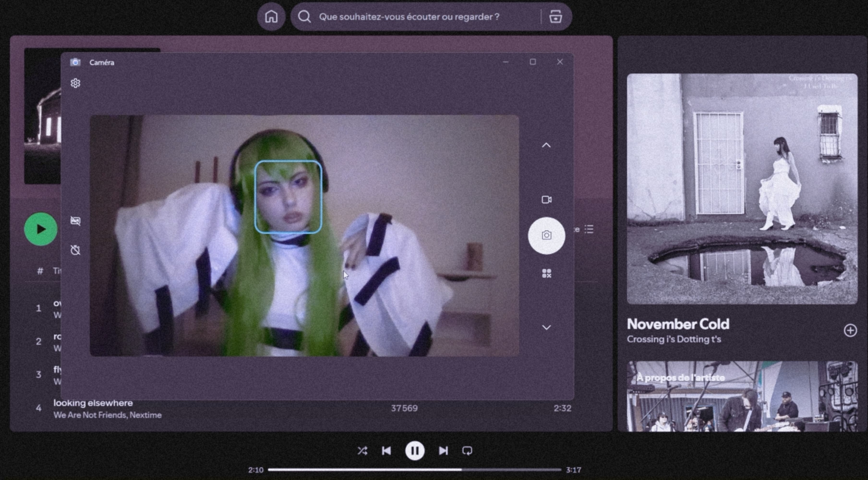
Task: Select track 4, looking elsewhere
Action: (93, 403)
